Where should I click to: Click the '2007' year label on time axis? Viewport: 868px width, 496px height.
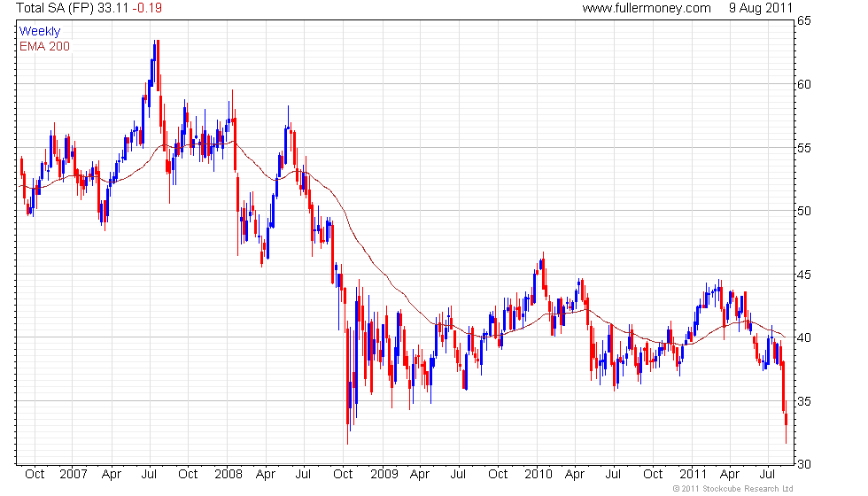[73, 475]
